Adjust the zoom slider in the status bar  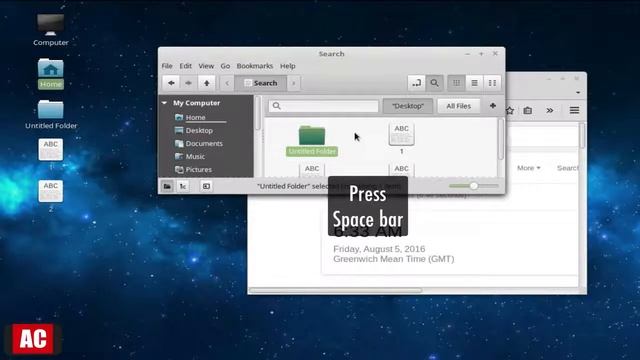(473, 186)
